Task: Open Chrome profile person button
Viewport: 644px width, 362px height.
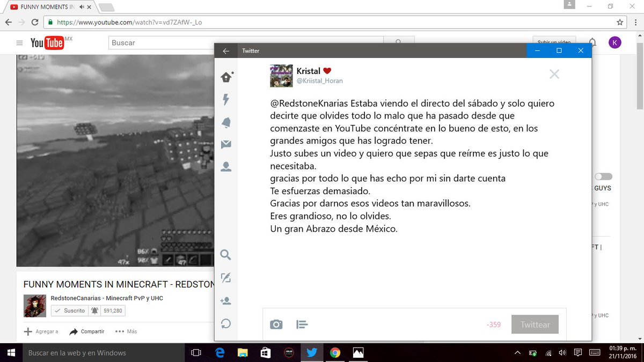Action: 569,5
